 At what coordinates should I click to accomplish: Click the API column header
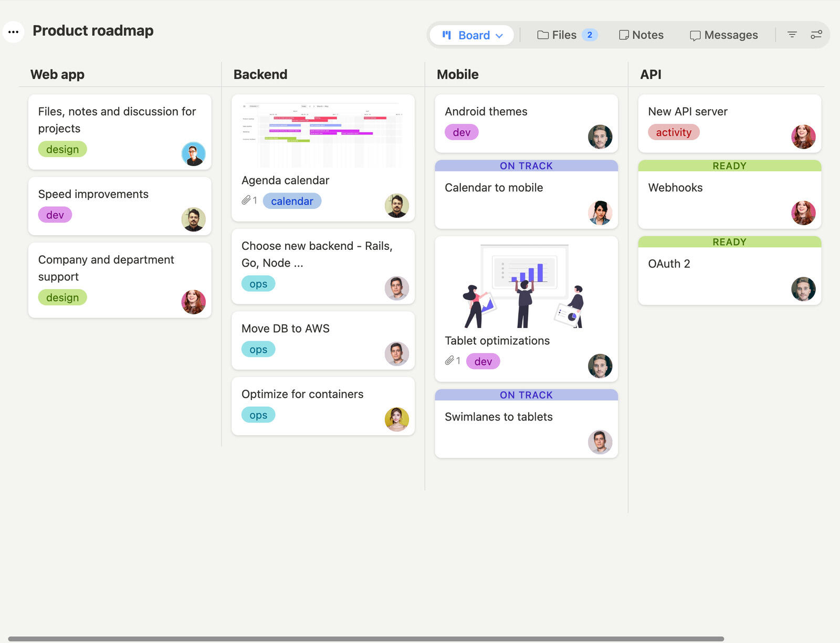[650, 74]
